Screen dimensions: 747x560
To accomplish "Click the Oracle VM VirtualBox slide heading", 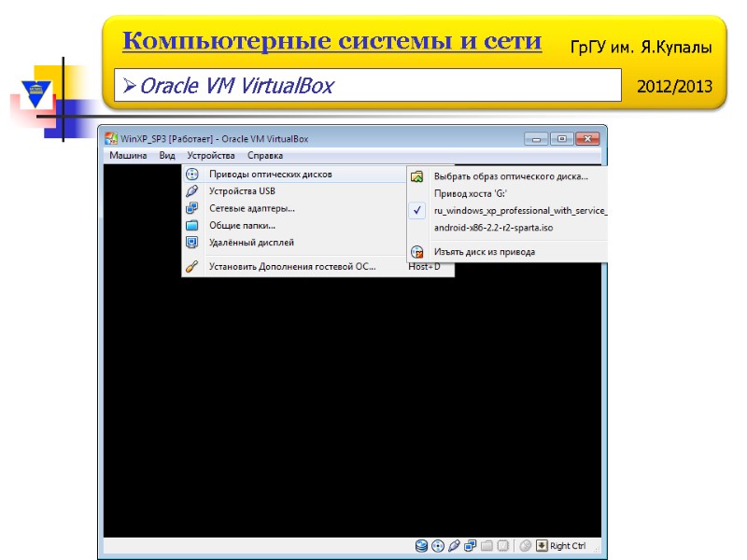I will pos(237,86).
